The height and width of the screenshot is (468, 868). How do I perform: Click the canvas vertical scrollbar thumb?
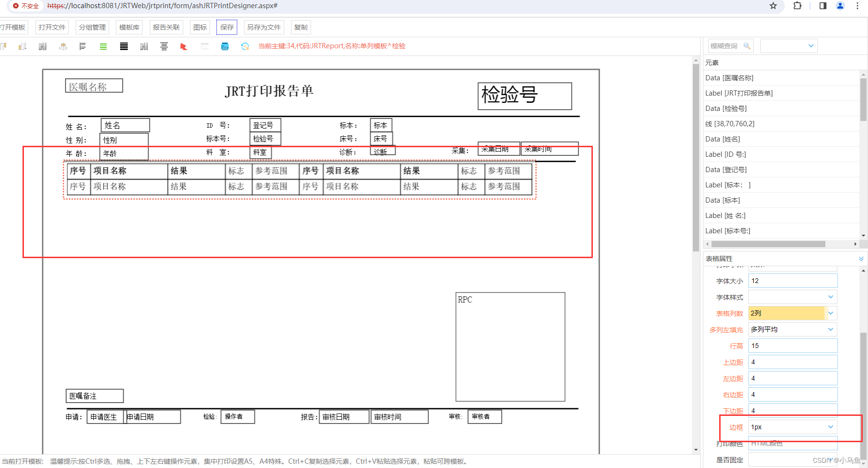click(x=696, y=157)
